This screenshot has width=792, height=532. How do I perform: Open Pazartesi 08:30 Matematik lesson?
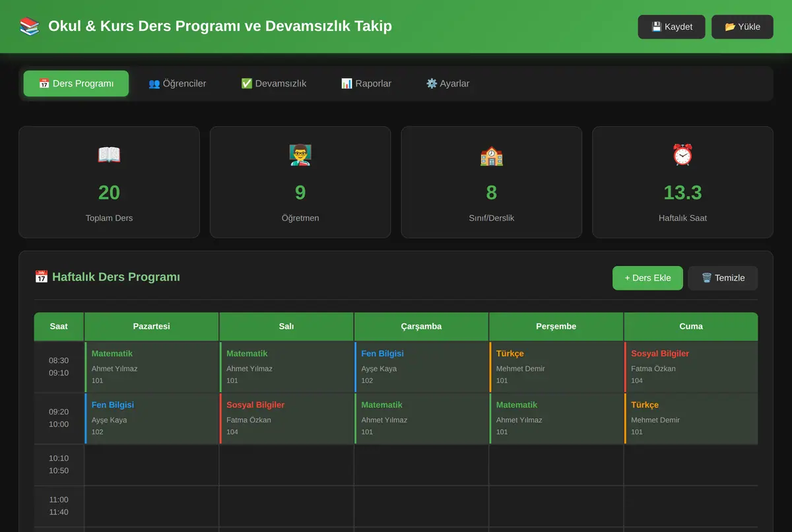(x=152, y=367)
